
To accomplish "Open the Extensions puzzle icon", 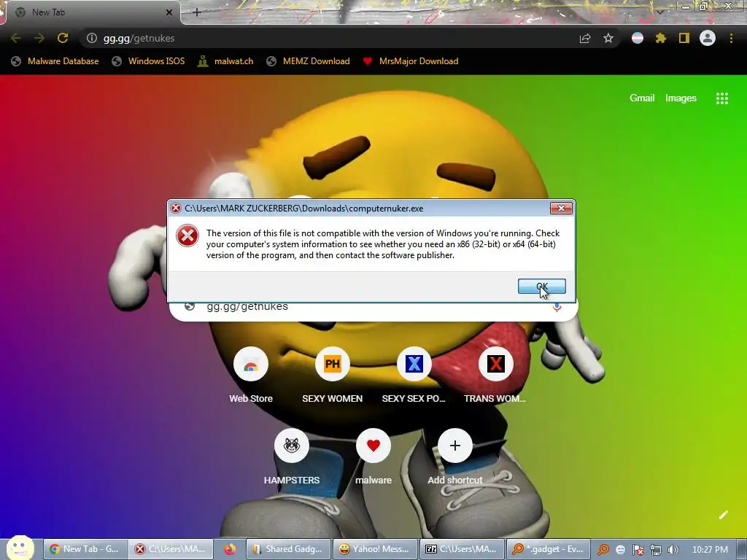I will pos(661,38).
